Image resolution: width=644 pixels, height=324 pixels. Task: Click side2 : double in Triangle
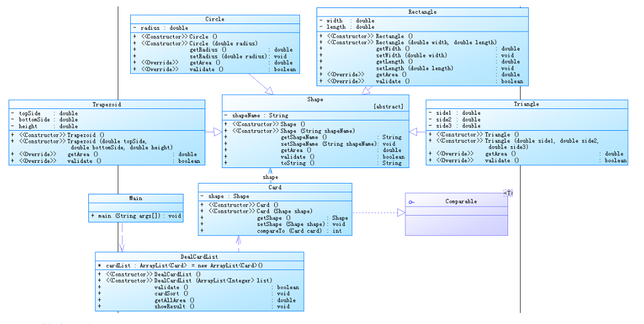[458, 119]
